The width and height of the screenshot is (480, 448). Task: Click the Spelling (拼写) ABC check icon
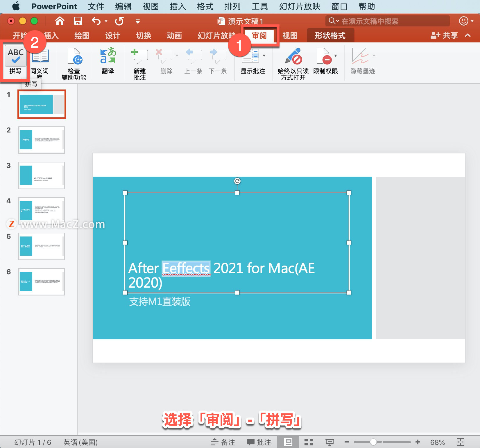point(15,56)
